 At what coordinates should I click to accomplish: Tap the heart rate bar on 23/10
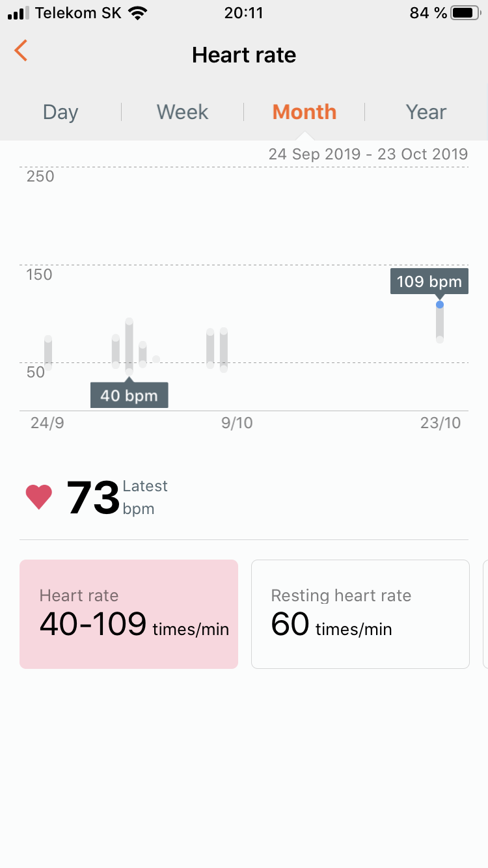pos(440,323)
